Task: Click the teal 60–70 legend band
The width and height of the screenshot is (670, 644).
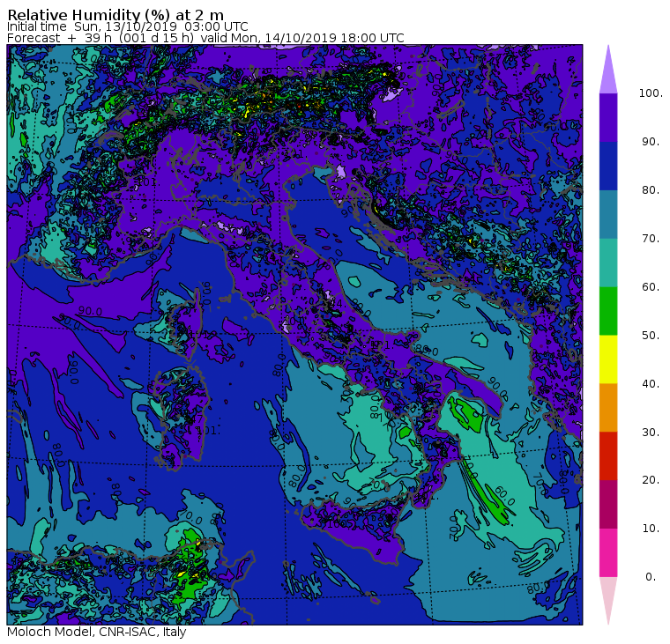Action: 608,263
